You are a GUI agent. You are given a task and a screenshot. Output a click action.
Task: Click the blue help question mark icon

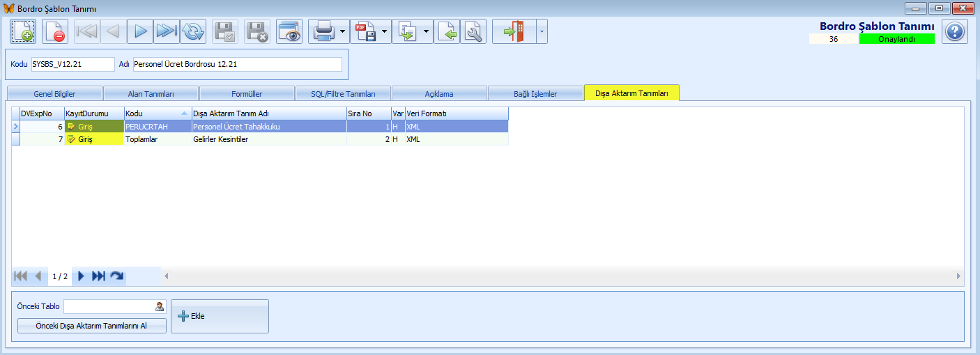[x=955, y=32]
